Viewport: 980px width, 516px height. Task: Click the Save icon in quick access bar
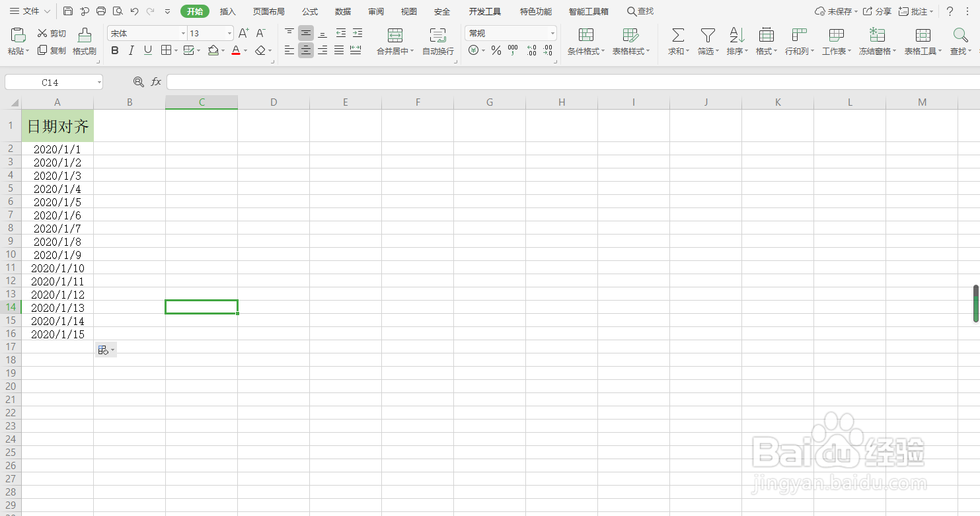68,11
